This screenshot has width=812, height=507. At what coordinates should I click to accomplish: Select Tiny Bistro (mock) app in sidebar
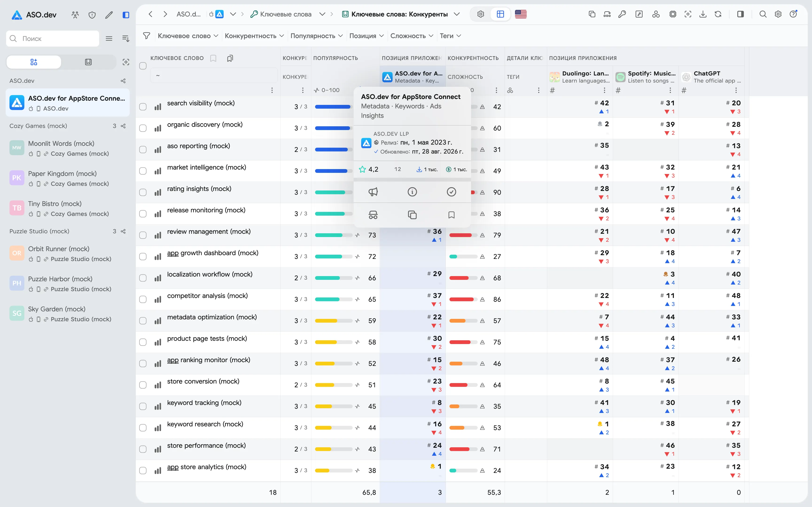coord(68,208)
